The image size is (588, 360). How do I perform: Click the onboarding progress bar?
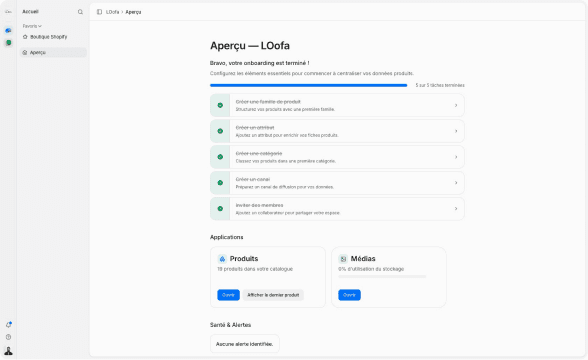(x=309, y=86)
